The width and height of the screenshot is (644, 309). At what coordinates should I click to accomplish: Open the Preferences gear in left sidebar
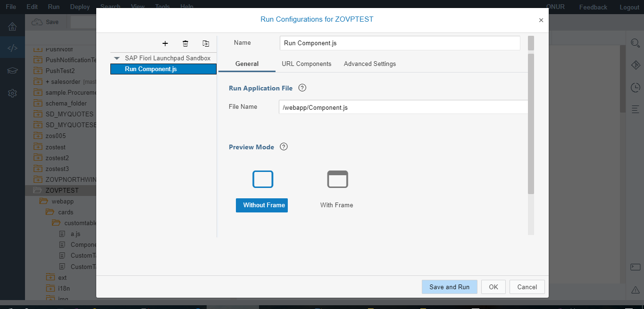click(x=12, y=93)
